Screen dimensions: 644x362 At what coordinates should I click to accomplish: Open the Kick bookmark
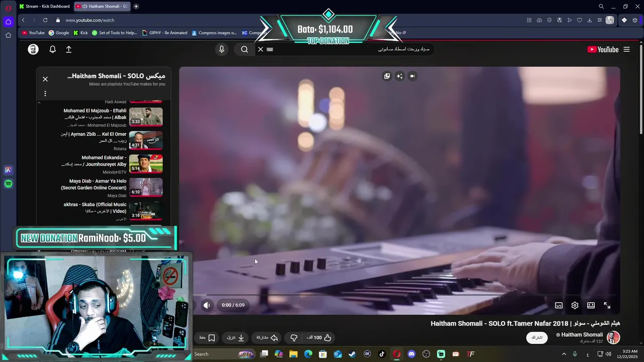pyautogui.click(x=80, y=33)
